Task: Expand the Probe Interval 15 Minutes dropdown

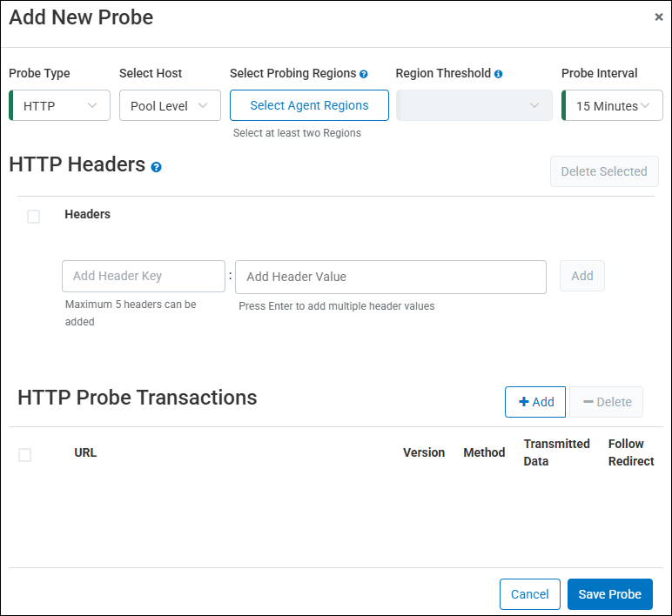Action: (613, 105)
